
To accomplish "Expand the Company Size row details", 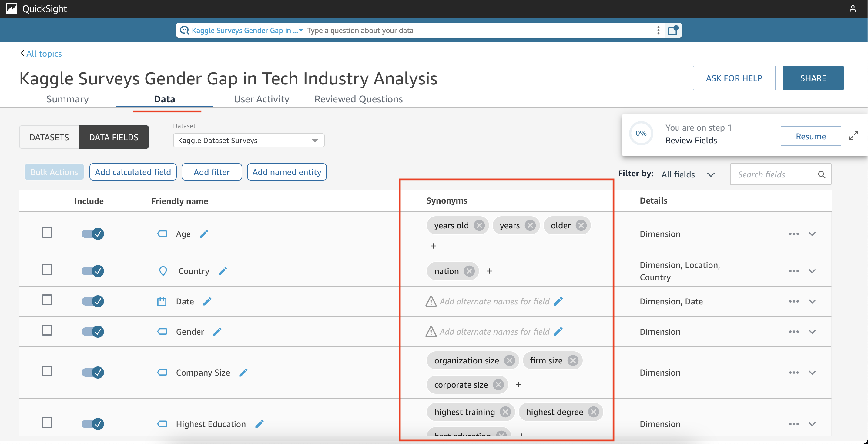I will pyautogui.click(x=812, y=372).
